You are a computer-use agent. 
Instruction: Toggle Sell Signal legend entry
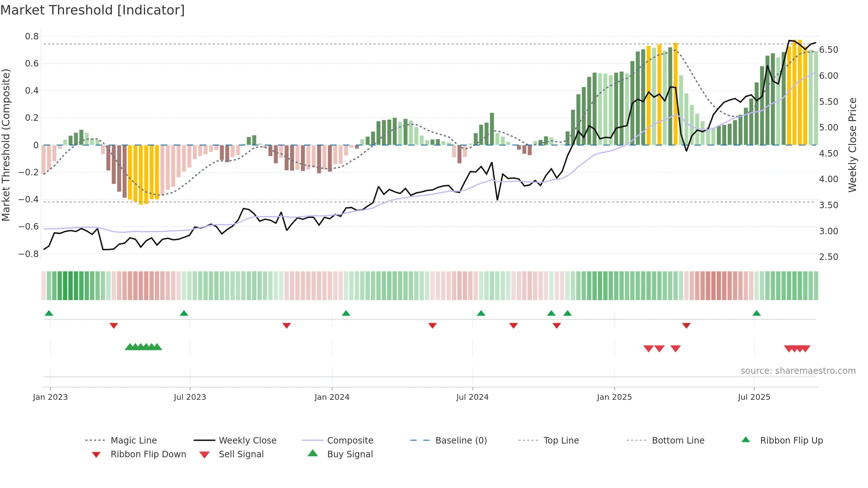231,454
